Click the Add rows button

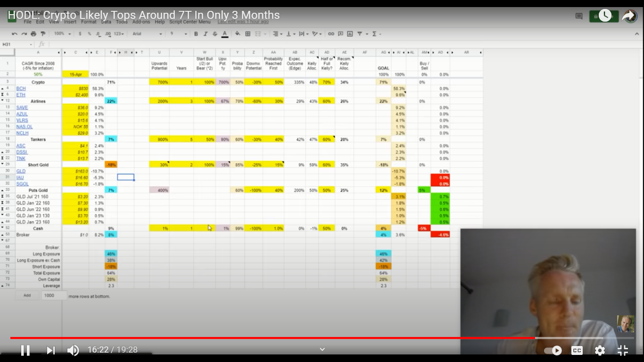point(27,296)
